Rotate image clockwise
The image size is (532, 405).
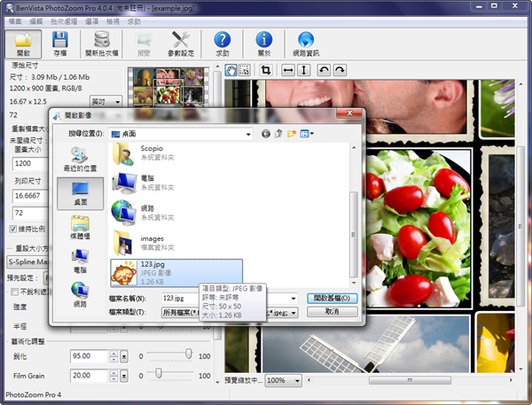tap(340, 70)
